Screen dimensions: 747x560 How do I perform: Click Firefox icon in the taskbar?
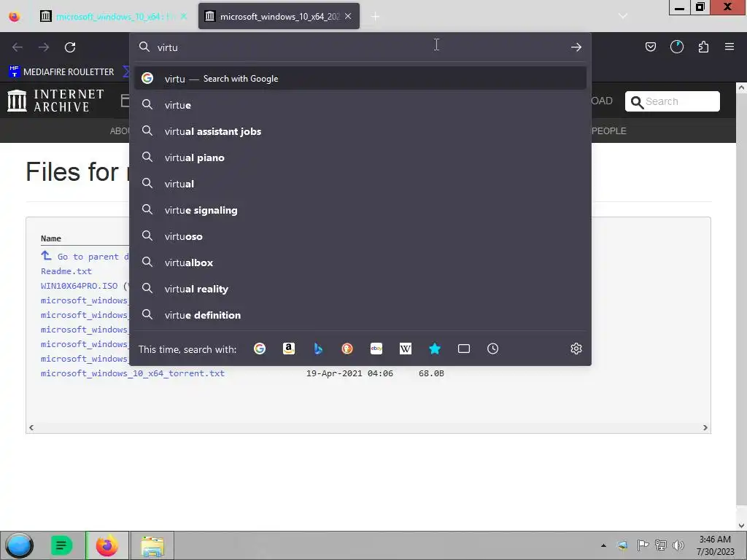(x=107, y=545)
